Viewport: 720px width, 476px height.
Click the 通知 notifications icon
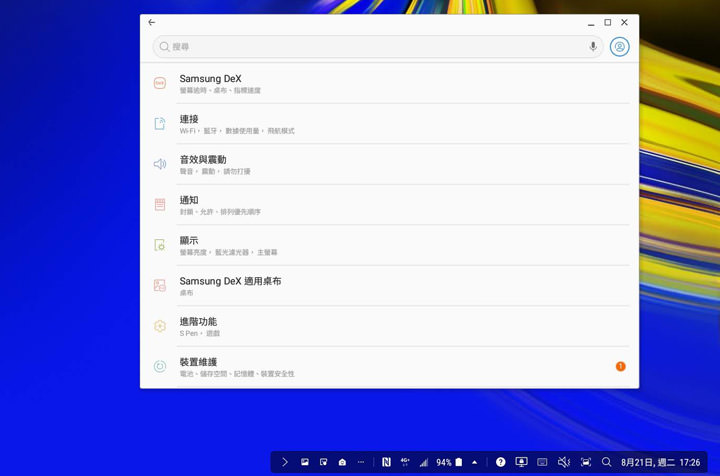160,204
